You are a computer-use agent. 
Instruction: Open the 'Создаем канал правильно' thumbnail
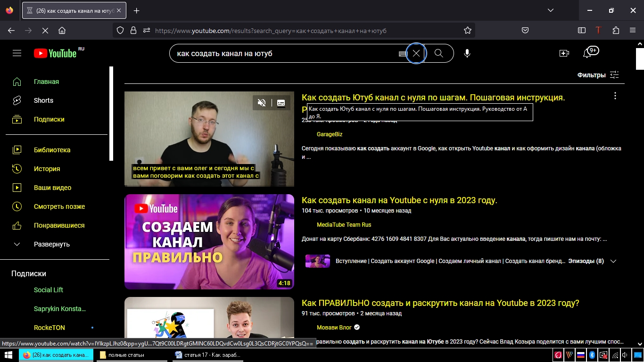(209, 242)
